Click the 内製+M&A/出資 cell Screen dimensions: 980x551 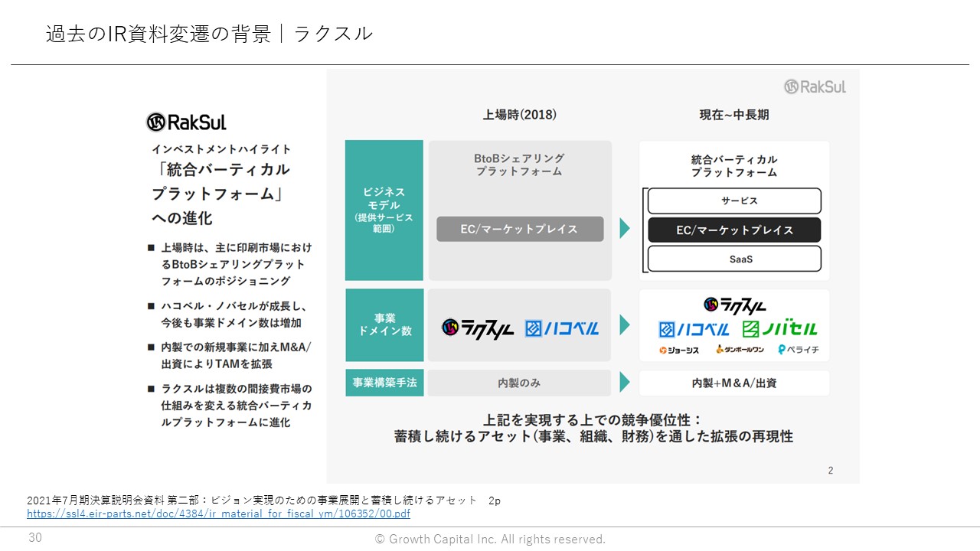pyautogui.click(x=734, y=383)
